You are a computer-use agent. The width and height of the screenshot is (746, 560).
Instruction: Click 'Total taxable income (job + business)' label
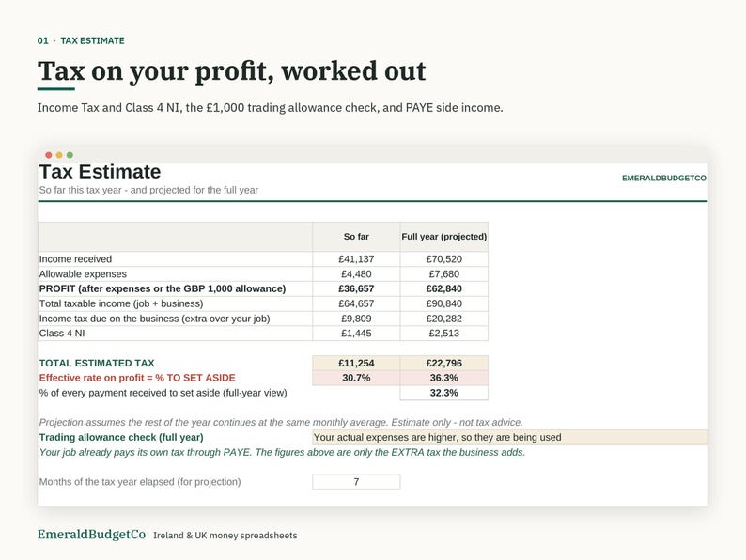pos(121,303)
